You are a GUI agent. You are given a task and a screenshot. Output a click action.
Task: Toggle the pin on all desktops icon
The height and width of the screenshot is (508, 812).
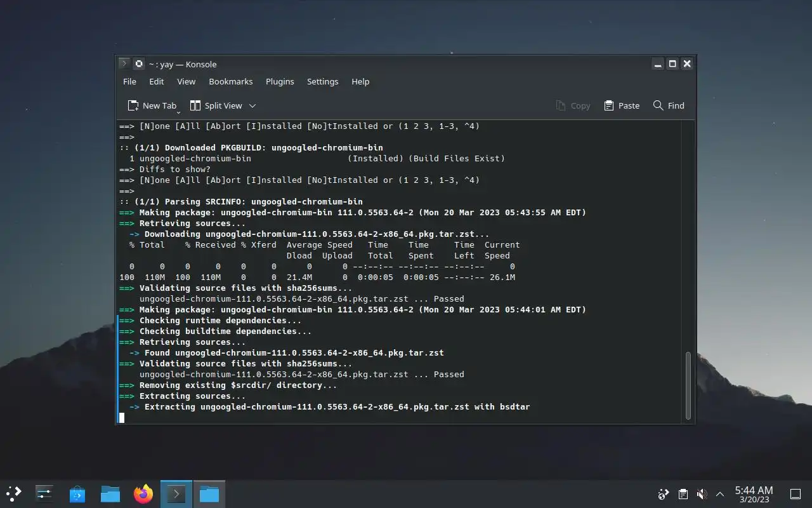click(138, 63)
